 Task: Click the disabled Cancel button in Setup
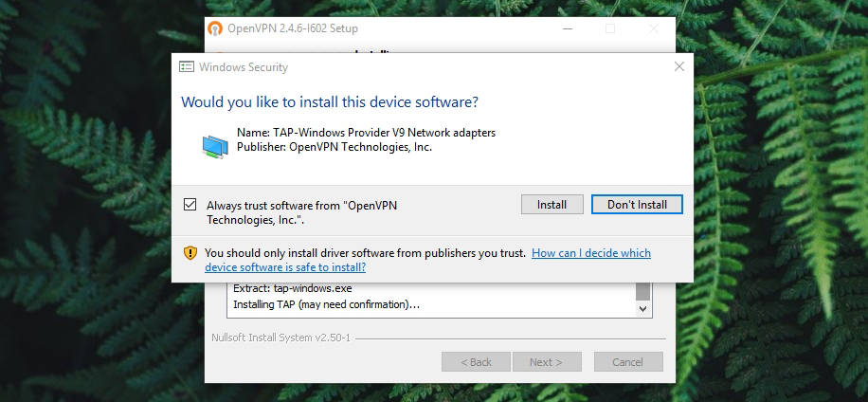coord(628,362)
